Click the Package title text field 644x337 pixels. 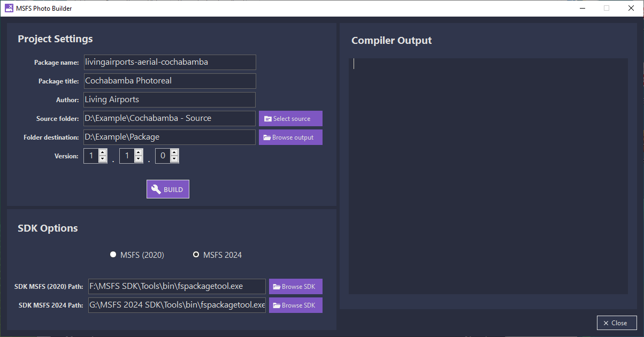(x=170, y=81)
